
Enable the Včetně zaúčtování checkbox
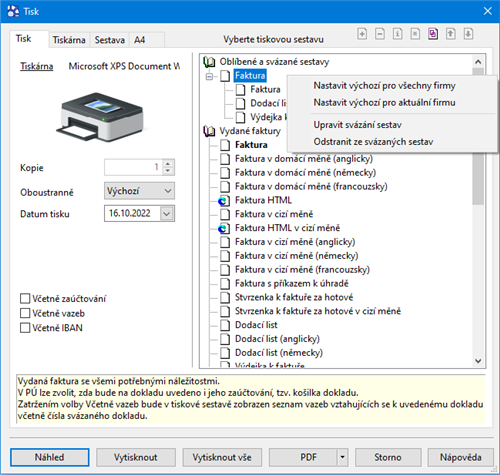(x=25, y=298)
